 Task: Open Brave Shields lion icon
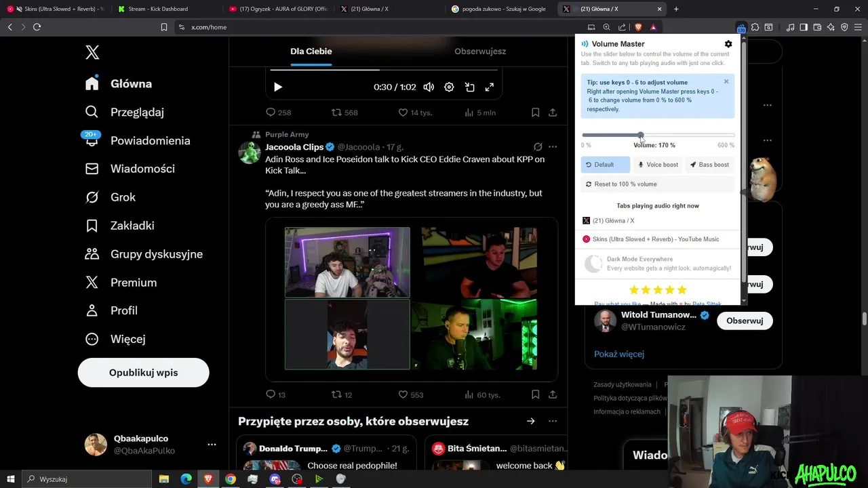pos(638,27)
